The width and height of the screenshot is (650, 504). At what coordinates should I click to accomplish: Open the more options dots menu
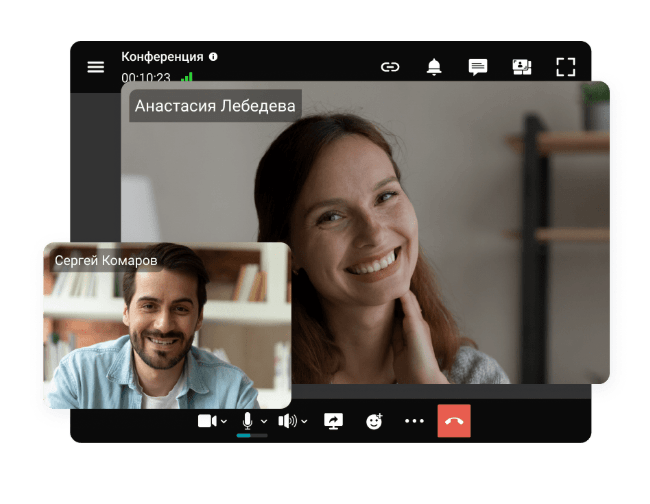(x=414, y=421)
